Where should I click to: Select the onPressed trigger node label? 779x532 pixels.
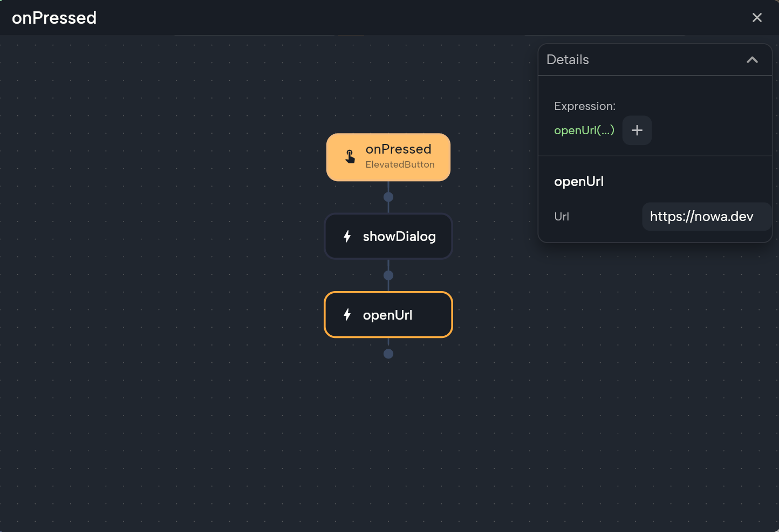coord(398,149)
